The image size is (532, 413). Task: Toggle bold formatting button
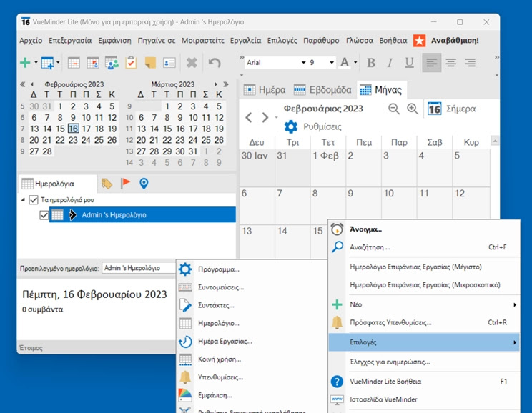(371, 63)
